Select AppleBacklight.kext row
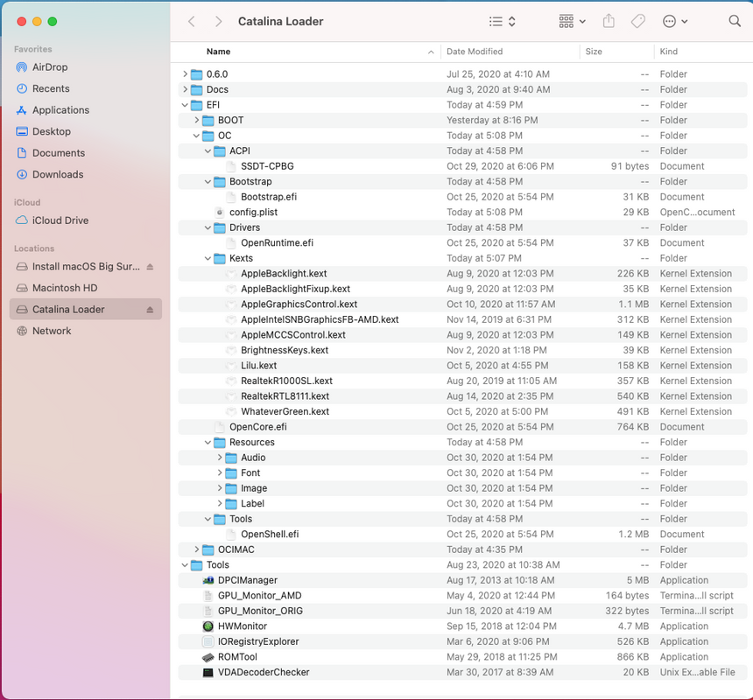Viewport: 753px width, 700px height. pyautogui.click(x=462, y=274)
